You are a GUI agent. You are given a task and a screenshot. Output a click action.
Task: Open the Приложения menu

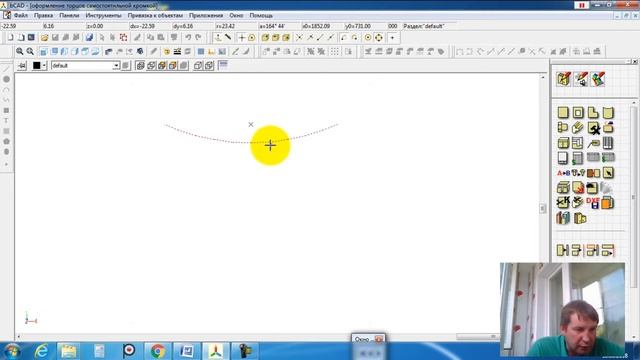pyautogui.click(x=206, y=16)
